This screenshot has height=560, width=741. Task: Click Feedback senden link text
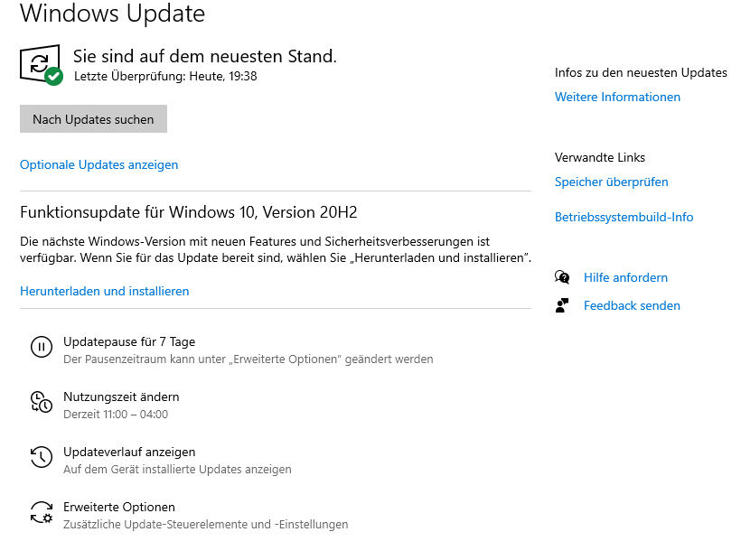point(632,305)
